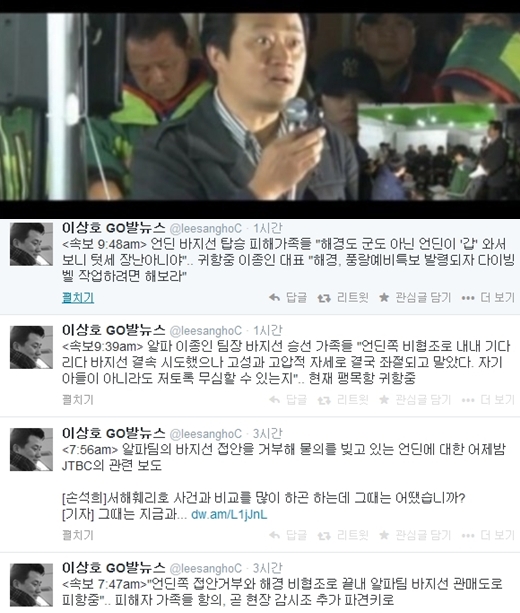
Task: Open 더 보기 menu on 9:48am tweet
Action: [488, 298]
